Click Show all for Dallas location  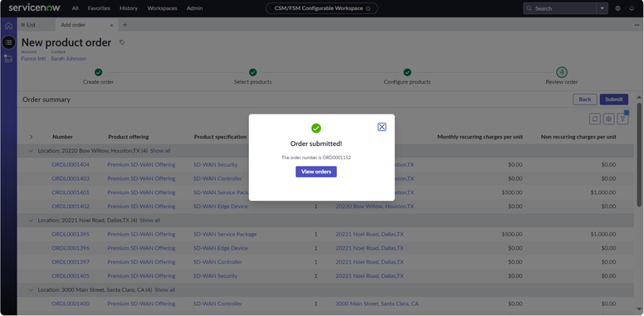(x=150, y=221)
